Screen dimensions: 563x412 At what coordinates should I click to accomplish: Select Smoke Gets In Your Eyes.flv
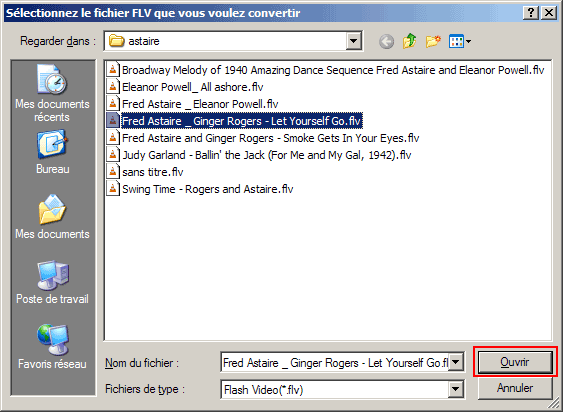pyautogui.click(x=271, y=138)
